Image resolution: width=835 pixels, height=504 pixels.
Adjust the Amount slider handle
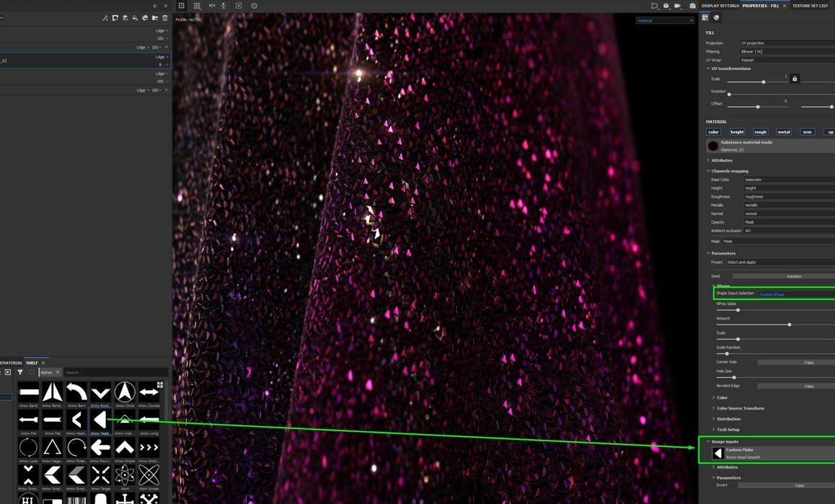pyautogui.click(x=790, y=324)
